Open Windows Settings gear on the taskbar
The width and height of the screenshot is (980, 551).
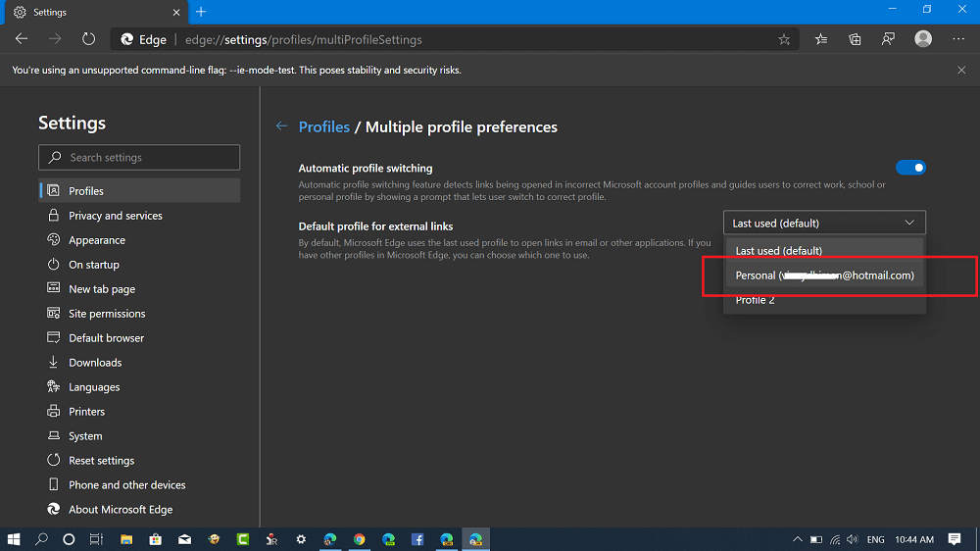(x=301, y=539)
